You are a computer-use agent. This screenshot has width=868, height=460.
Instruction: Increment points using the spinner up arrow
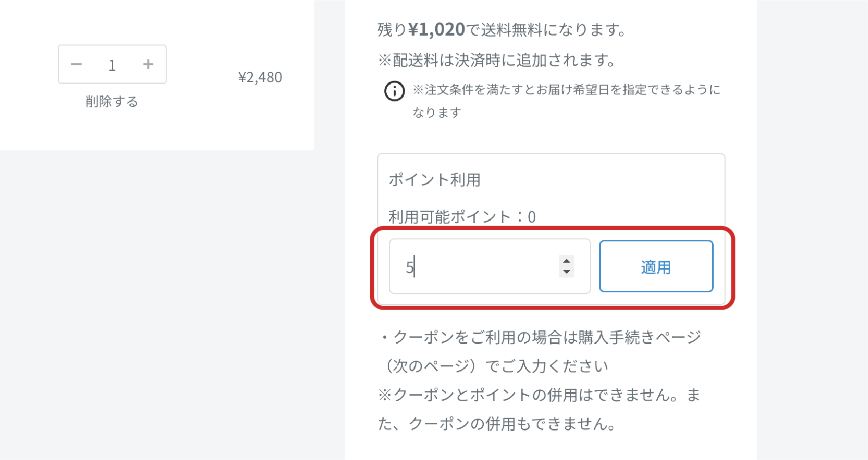coord(567,261)
